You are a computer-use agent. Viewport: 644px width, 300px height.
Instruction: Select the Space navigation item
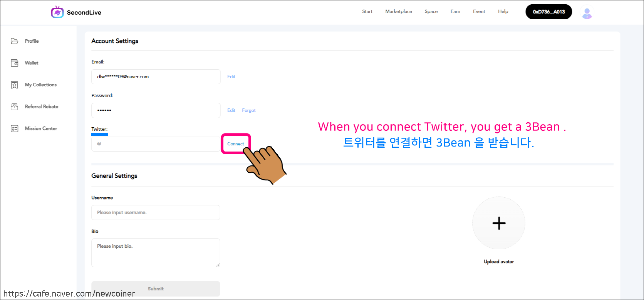[431, 12]
